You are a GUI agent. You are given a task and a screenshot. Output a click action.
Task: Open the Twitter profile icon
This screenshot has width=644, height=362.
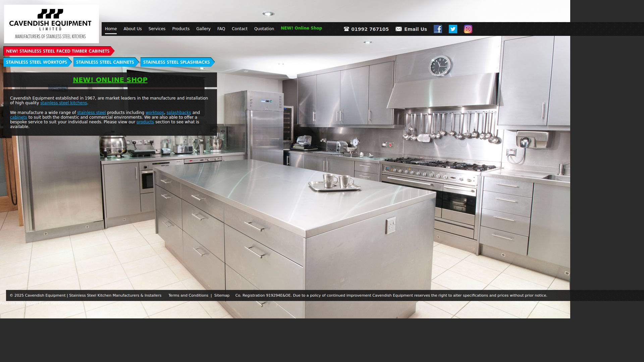coord(453,29)
